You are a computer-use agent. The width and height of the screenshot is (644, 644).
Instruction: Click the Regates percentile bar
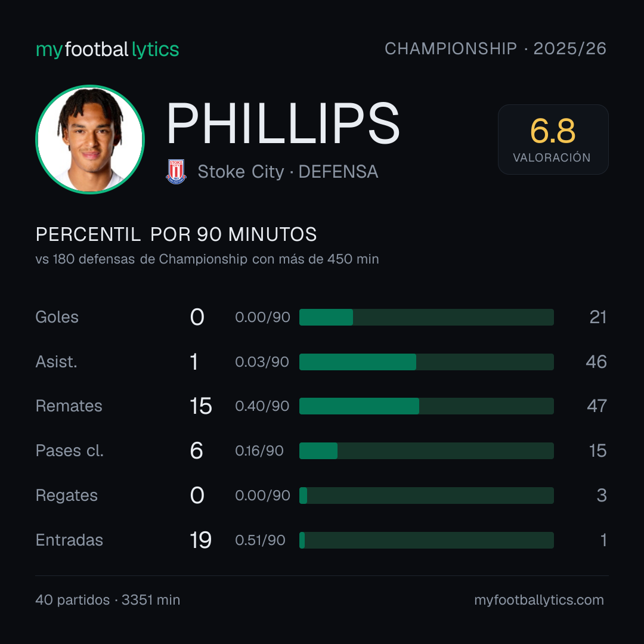coord(426,496)
